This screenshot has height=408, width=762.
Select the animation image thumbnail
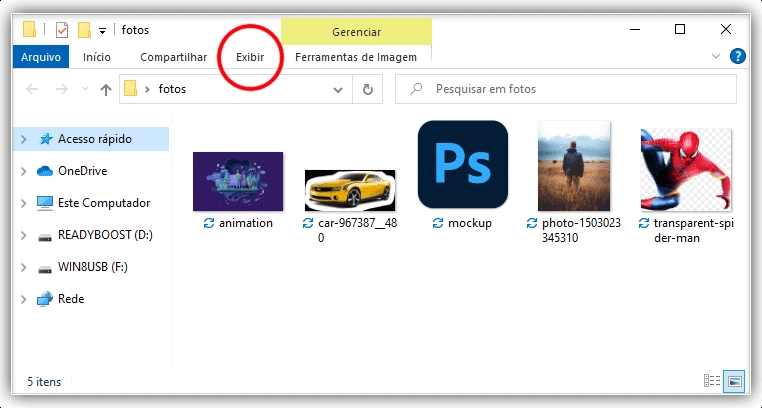coord(238,181)
